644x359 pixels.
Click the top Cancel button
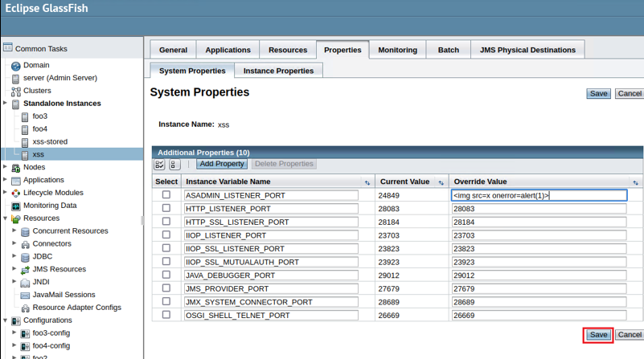(630, 93)
